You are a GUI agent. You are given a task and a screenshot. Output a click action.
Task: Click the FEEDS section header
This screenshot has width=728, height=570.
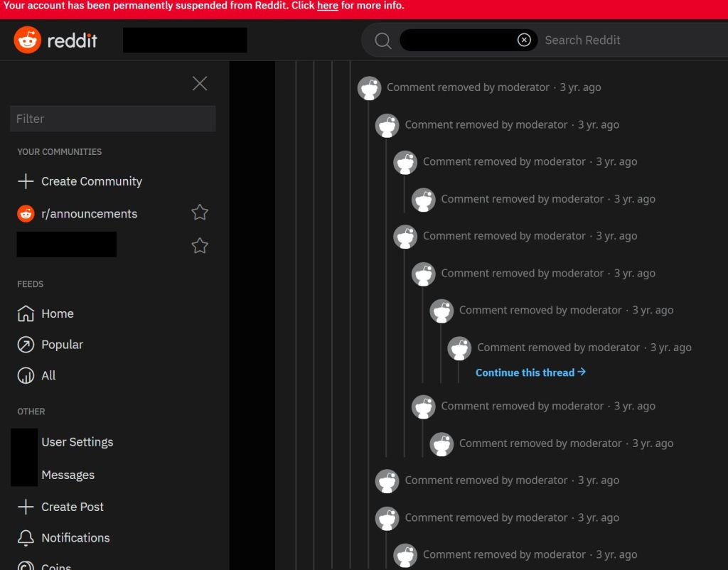click(30, 284)
